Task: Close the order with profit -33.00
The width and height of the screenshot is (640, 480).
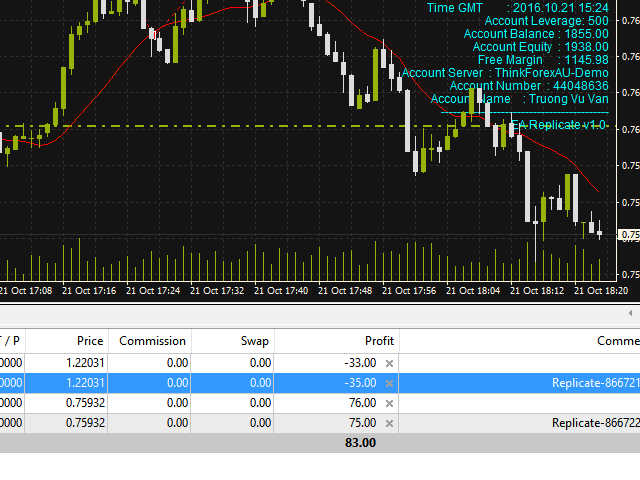Action: pos(389,363)
